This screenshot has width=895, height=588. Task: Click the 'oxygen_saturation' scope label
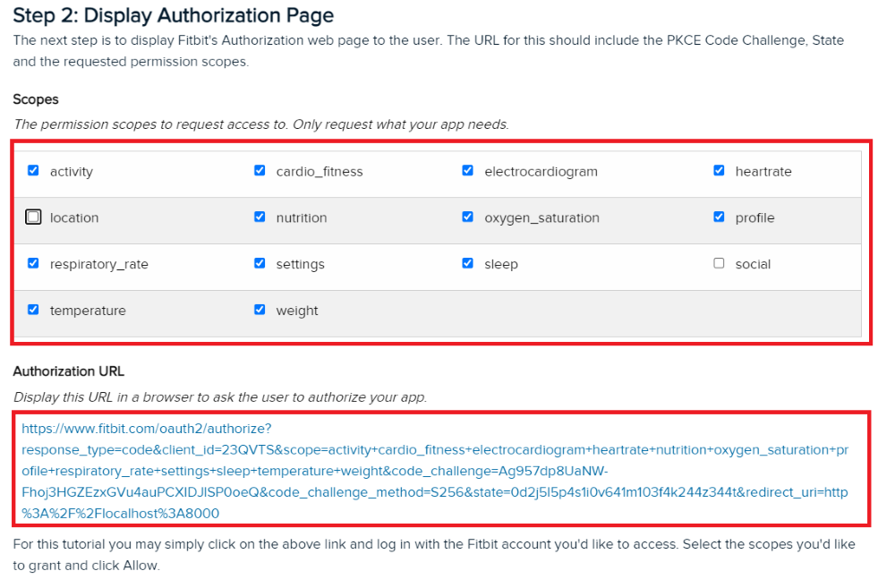tap(541, 218)
